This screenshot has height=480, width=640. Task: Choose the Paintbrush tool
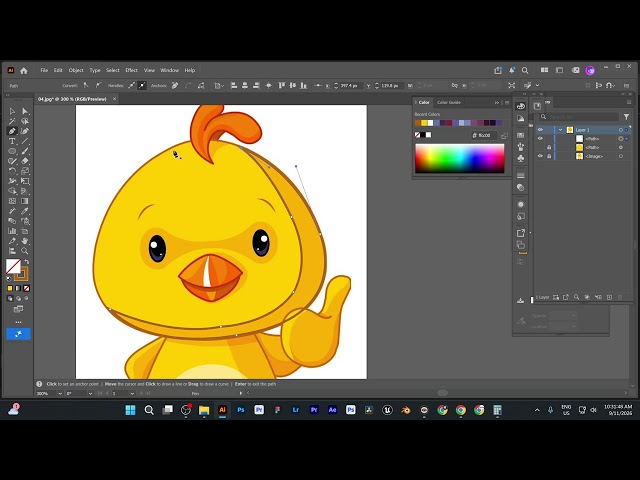click(25, 151)
